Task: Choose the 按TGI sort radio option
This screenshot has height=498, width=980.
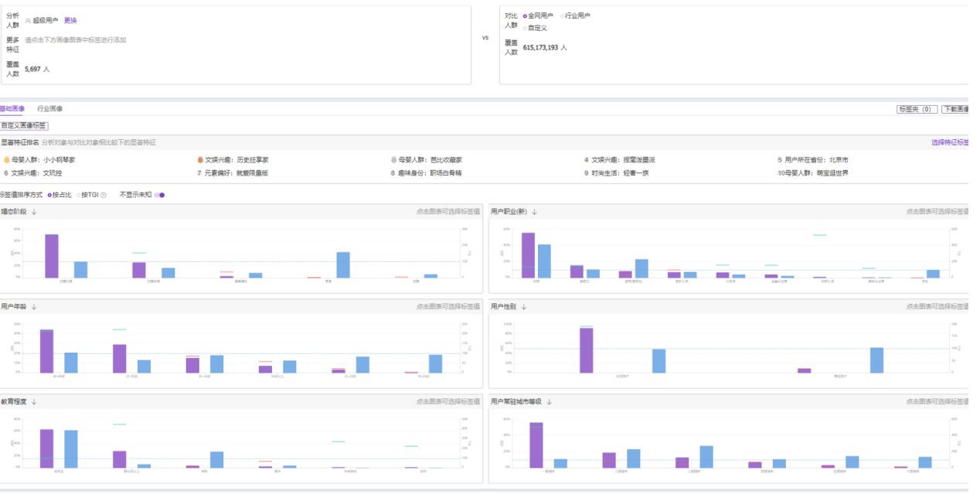Action: (x=78, y=195)
